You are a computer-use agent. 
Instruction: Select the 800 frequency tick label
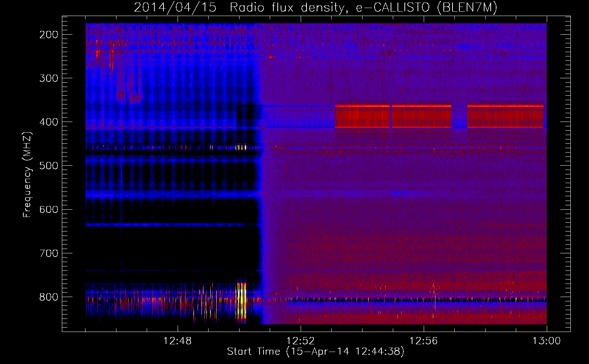point(49,297)
